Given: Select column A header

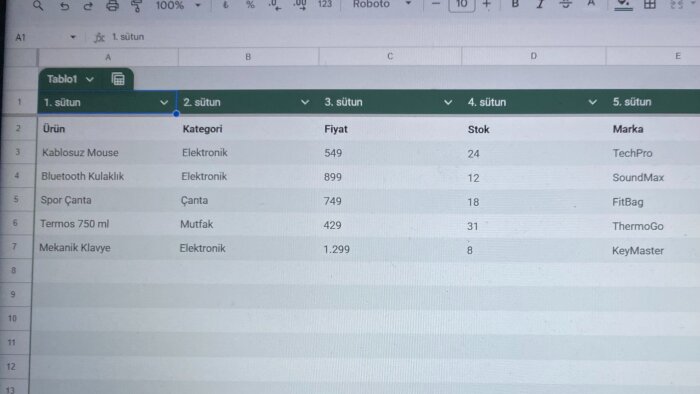Looking at the screenshot, I should [108, 57].
